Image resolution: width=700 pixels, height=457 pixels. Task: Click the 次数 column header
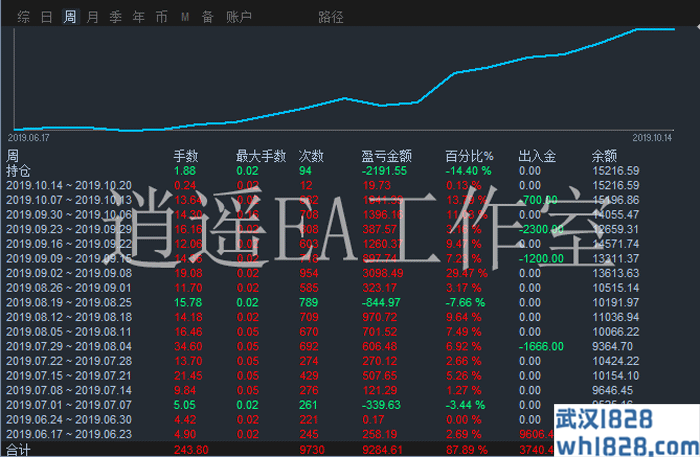pos(311,156)
